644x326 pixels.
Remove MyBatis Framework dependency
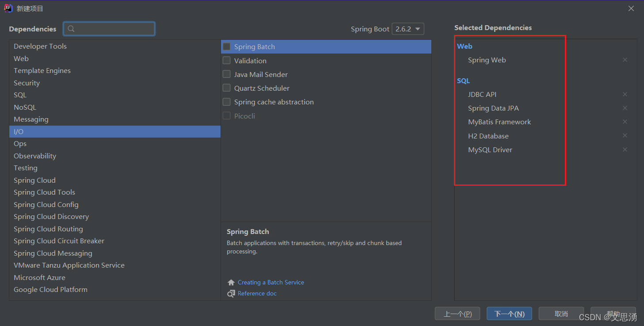pos(625,122)
